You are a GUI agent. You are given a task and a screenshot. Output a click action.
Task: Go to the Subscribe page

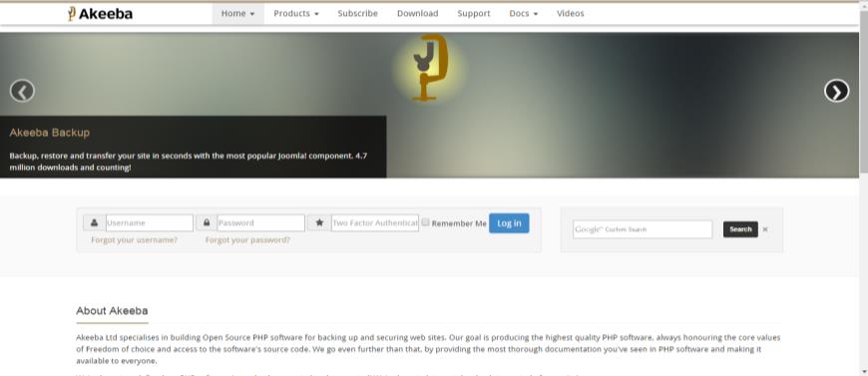(x=357, y=13)
